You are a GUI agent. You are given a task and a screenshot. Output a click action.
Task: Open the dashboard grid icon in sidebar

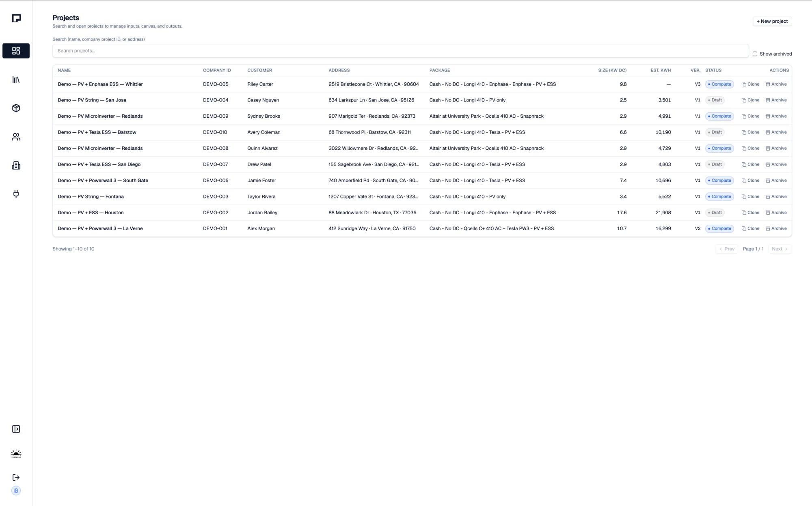click(16, 51)
